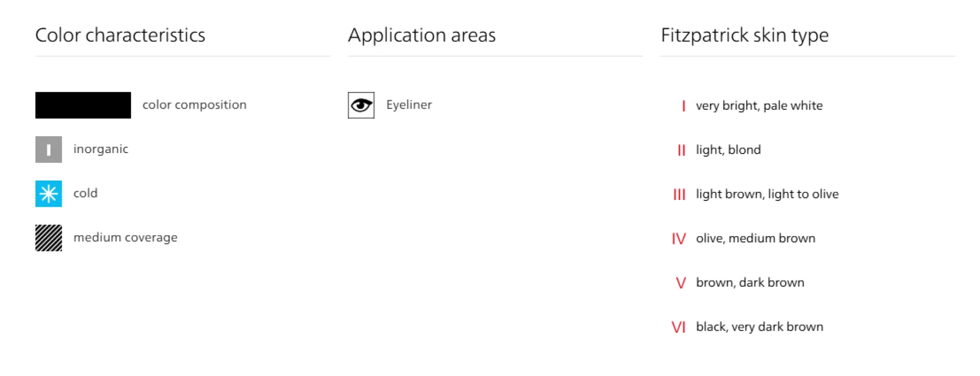This screenshot has width=980, height=376.
Task: Click the light brown, light to olive text
Action: coord(767,194)
